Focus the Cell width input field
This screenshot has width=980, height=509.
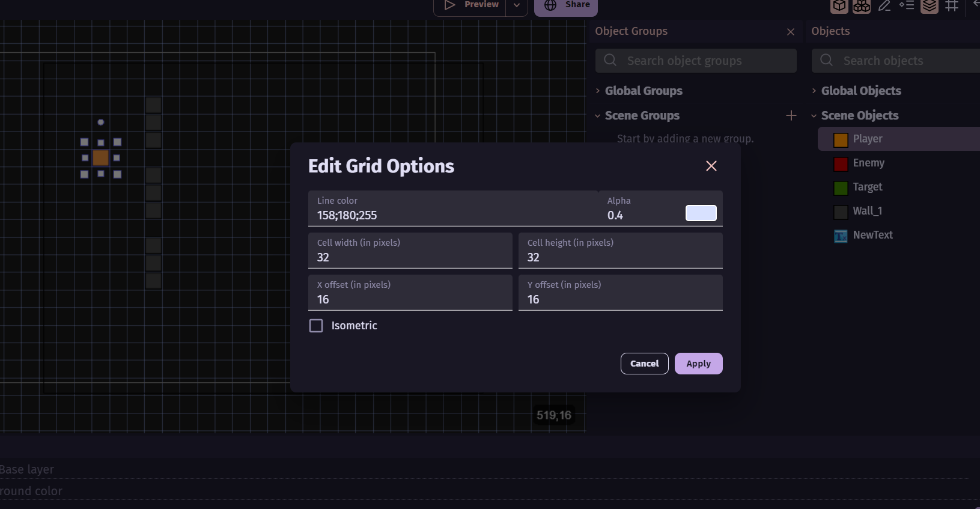click(410, 257)
